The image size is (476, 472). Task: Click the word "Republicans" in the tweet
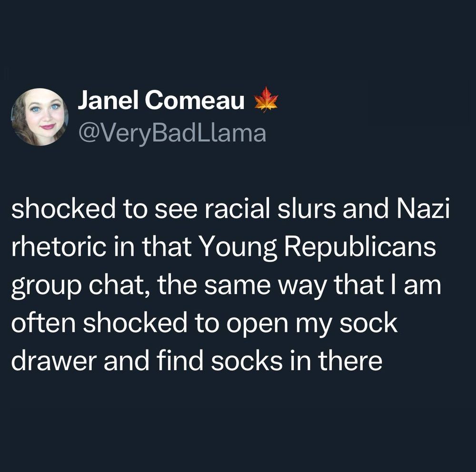coord(360,248)
